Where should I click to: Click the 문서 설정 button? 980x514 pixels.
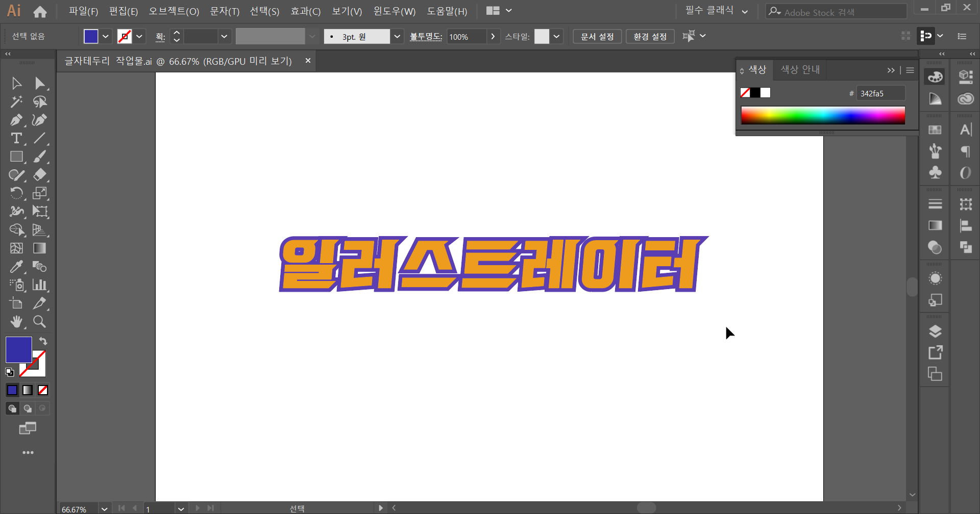pyautogui.click(x=597, y=37)
